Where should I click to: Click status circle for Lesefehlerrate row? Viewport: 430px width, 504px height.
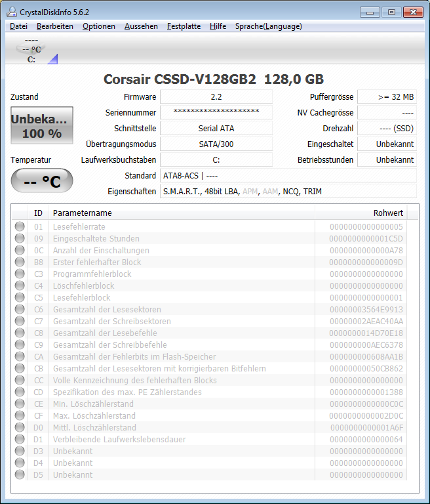click(x=20, y=226)
